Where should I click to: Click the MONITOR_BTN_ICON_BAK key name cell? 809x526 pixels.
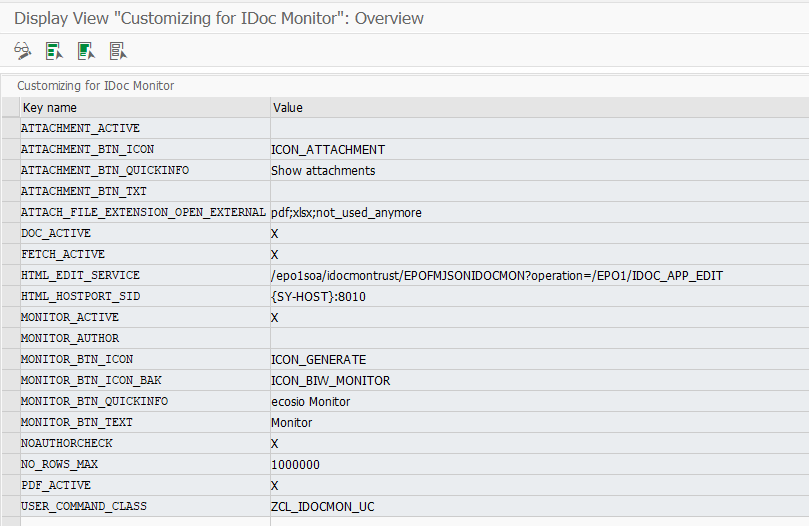[x=145, y=380]
